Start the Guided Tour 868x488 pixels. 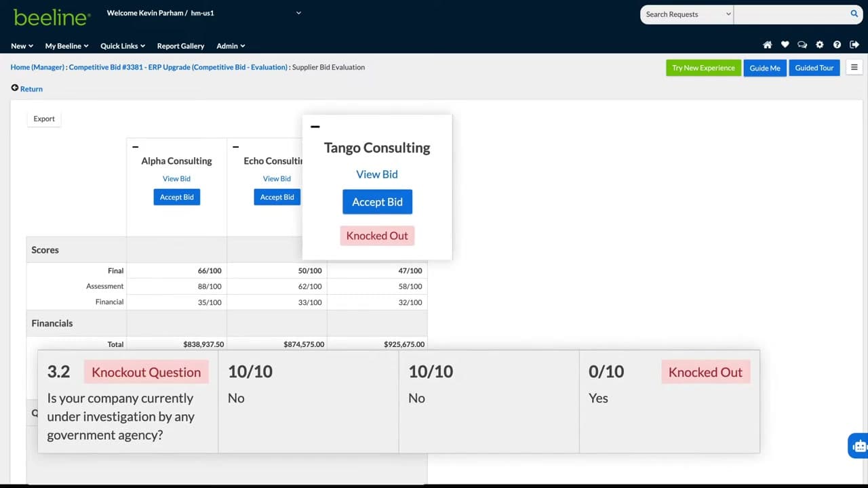coord(814,68)
